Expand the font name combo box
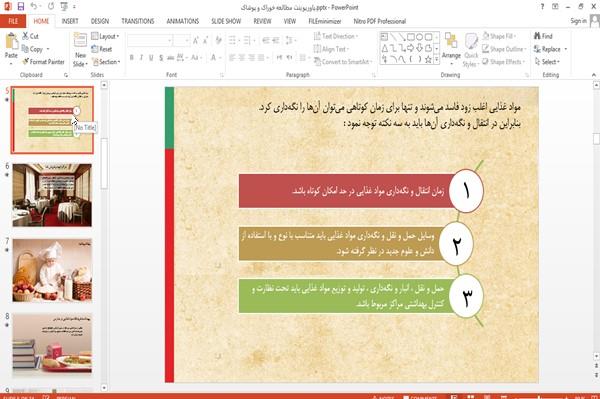 point(169,40)
